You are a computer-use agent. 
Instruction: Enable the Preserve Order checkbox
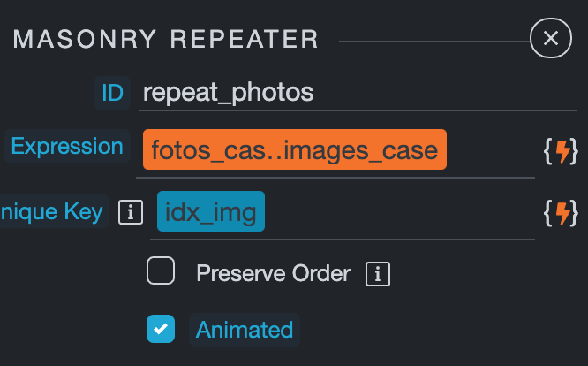[161, 272]
